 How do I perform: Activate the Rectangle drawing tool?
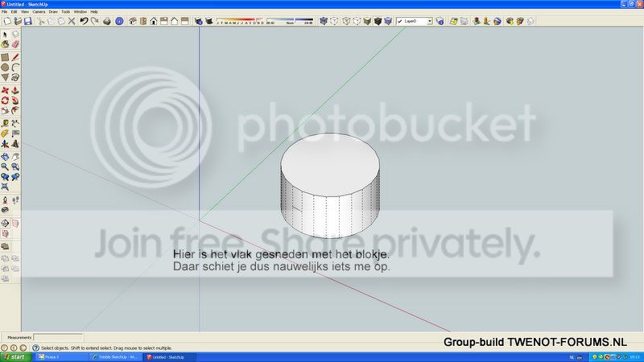coord(5,57)
